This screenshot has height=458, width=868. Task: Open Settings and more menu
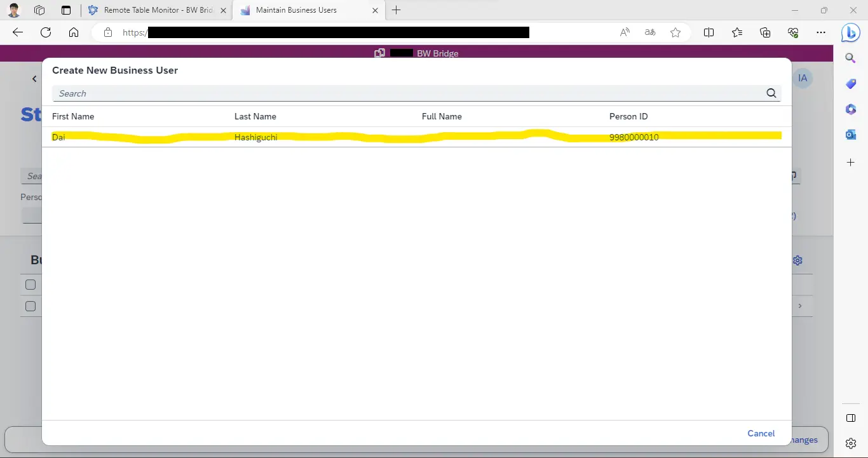pyautogui.click(x=821, y=32)
